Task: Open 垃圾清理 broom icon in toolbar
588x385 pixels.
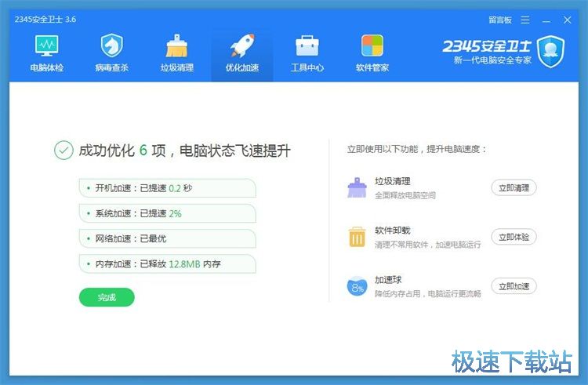Action: (177, 45)
